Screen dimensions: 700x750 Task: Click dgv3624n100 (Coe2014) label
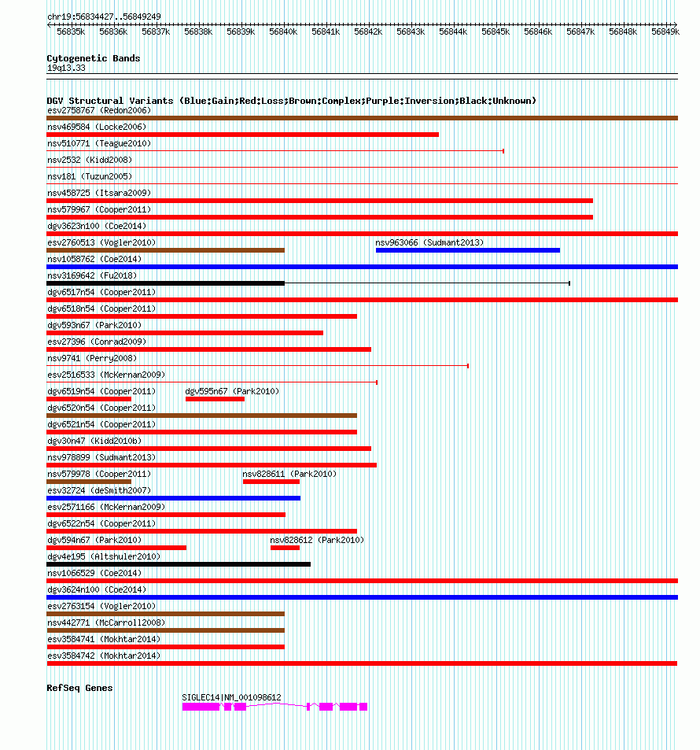coord(97,589)
